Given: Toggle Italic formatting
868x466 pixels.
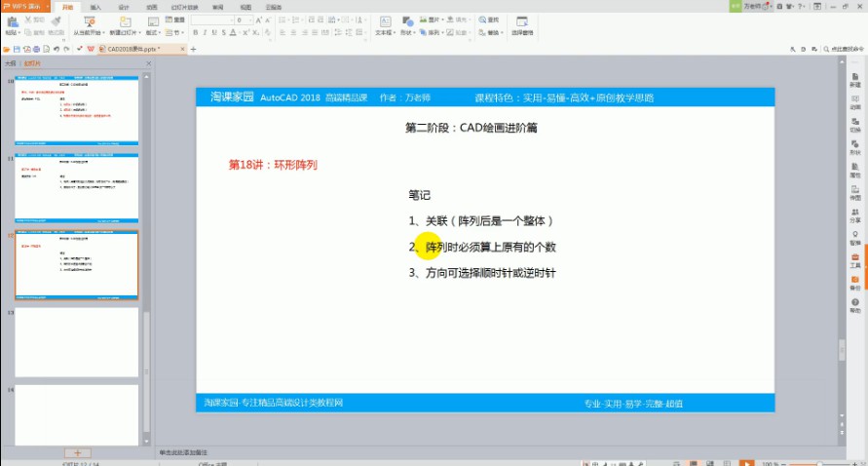Looking at the screenshot, I should pos(205,33).
